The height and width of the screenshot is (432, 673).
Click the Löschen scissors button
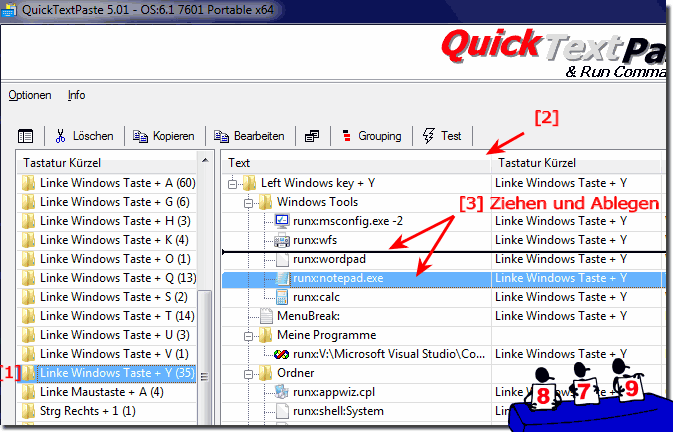click(x=84, y=136)
